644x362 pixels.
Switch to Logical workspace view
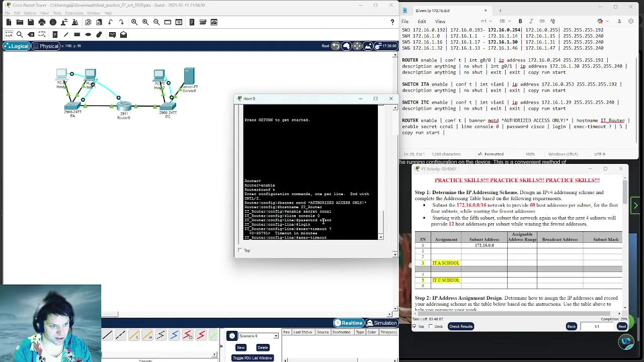[x=16, y=46]
